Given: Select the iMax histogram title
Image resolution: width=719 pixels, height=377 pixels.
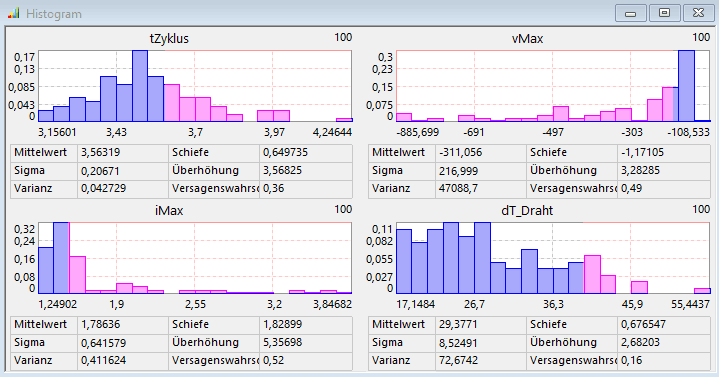Looking at the screenshot, I should pyautogui.click(x=169, y=211).
